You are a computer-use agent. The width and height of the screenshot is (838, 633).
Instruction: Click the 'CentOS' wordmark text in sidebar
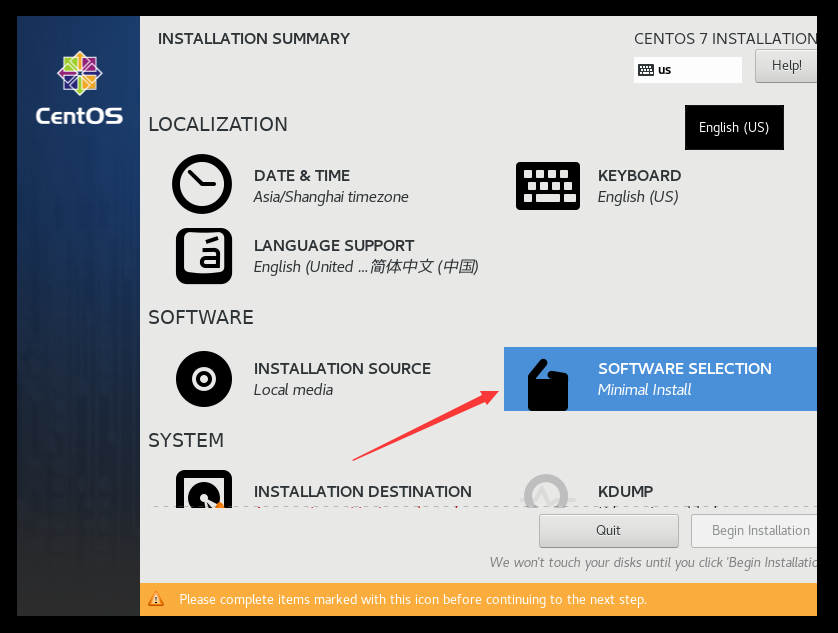79,116
